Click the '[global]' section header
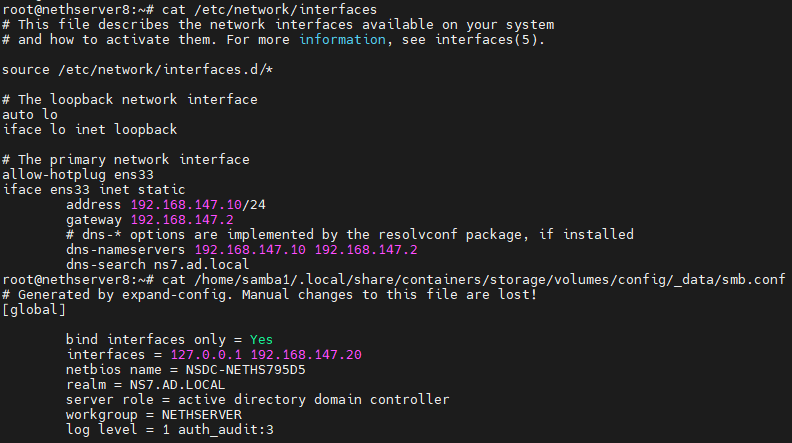The width and height of the screenshot is (792, 443). 34,310
